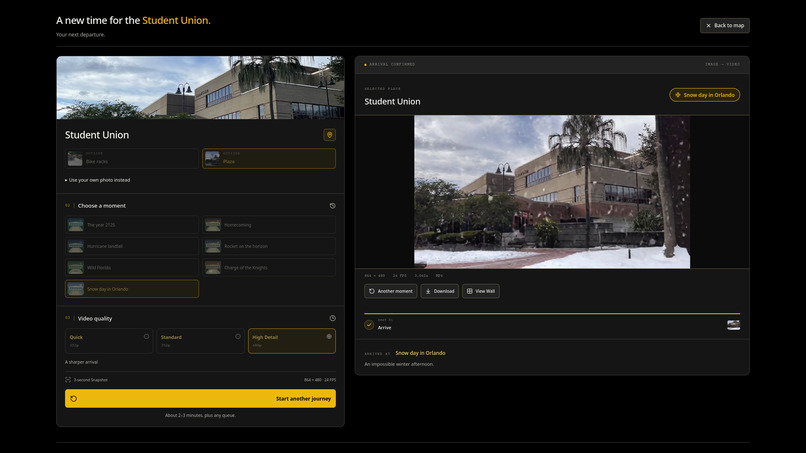The width and height of the screenshot is (806, 453).
Task: Click 'An impossible winter afternoon.' caption
Action: 399,364
